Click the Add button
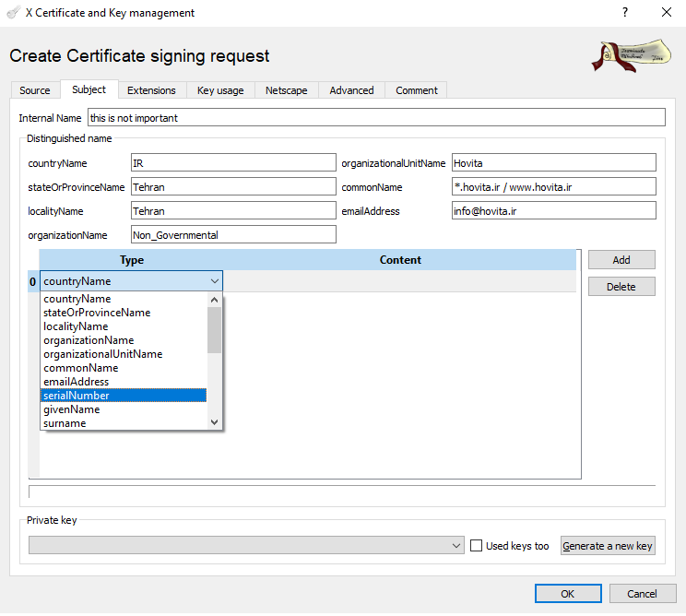Screen dimensions: 686x616 point(621,260)
